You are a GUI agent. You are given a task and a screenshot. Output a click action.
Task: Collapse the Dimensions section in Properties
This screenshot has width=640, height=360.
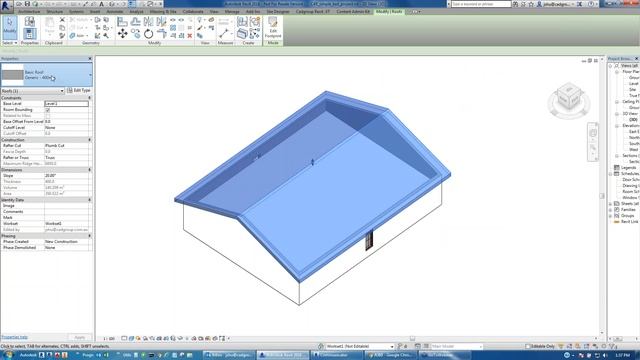(89, 169)
